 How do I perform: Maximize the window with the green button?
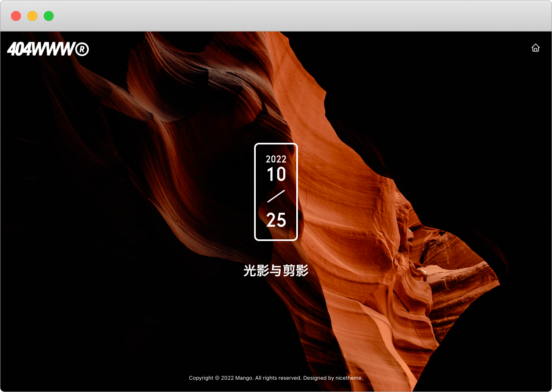(x=49, y=16)
